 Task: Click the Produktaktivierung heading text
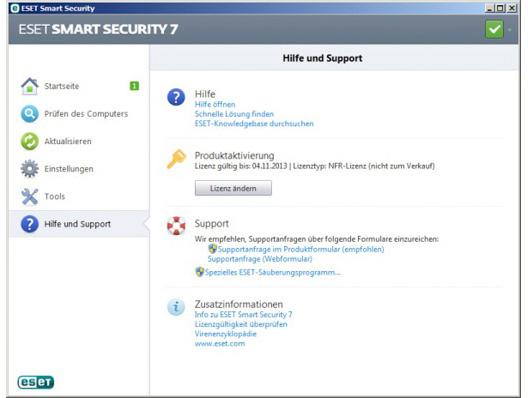234,156
